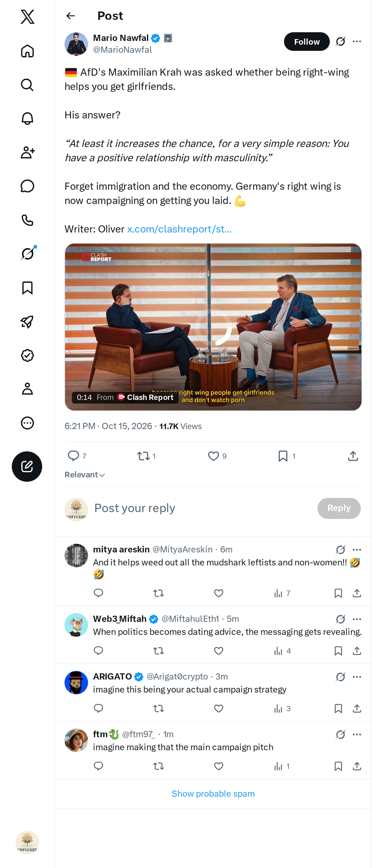This screenshot has width=372, height=868.
Task: Show probable spam replies
Action: tap(213, 794)
